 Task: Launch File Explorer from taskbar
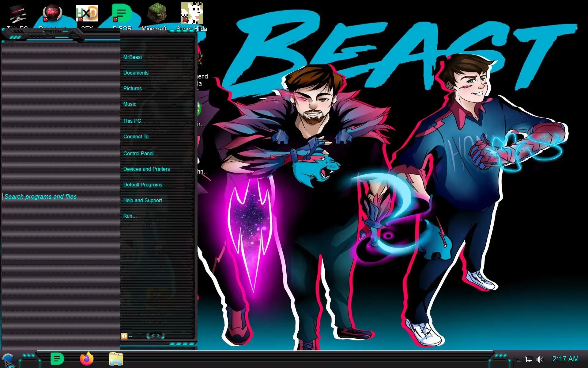tap(116, 359)
